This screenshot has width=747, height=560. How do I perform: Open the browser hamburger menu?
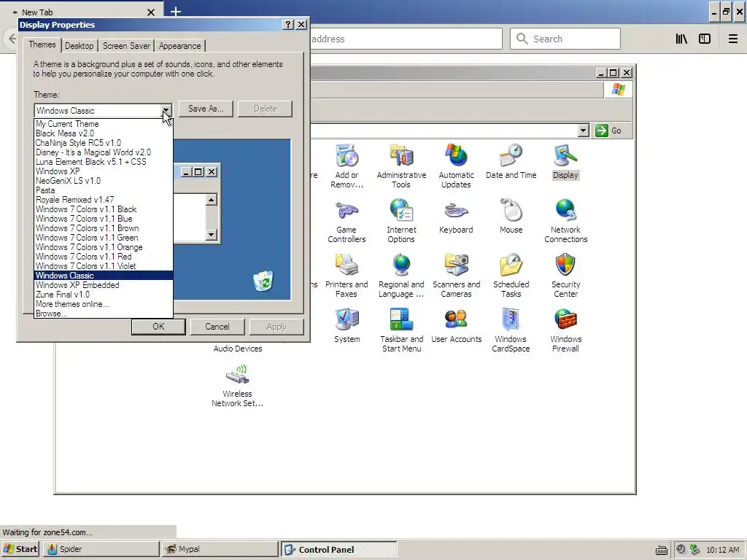click(732, 39)
